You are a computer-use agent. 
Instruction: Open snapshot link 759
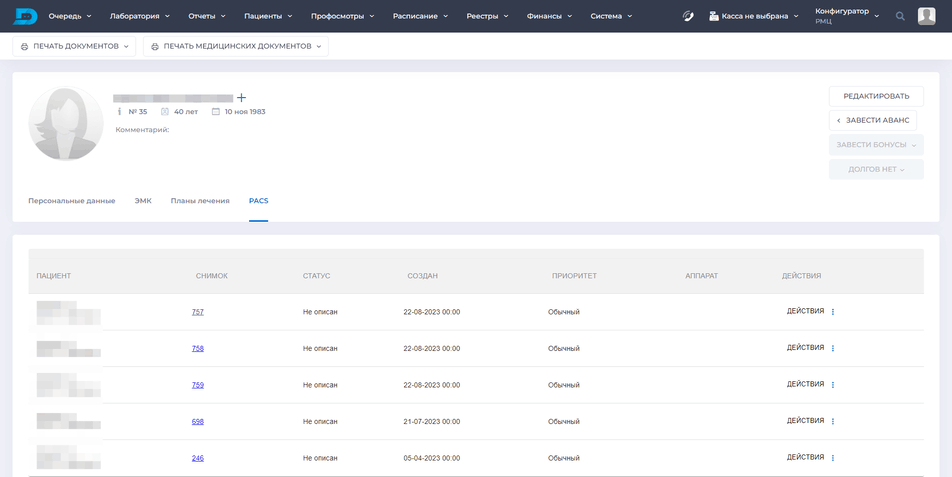pyautogui.click(x=197, y=385)
